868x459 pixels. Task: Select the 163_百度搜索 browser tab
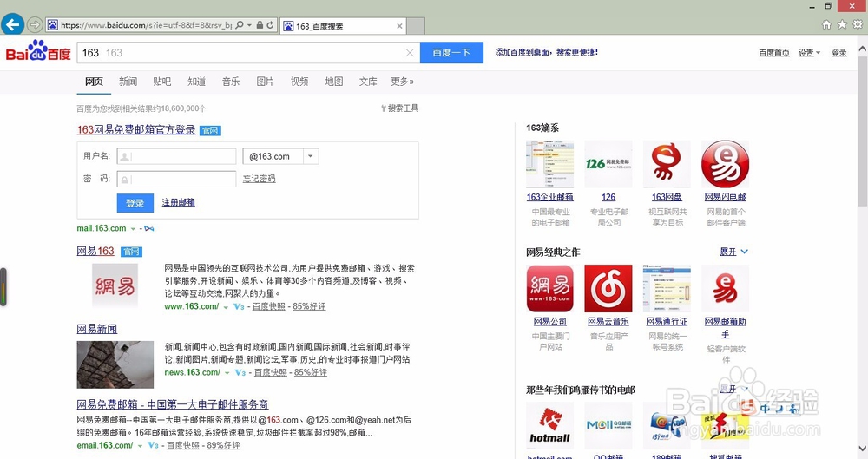343,26
